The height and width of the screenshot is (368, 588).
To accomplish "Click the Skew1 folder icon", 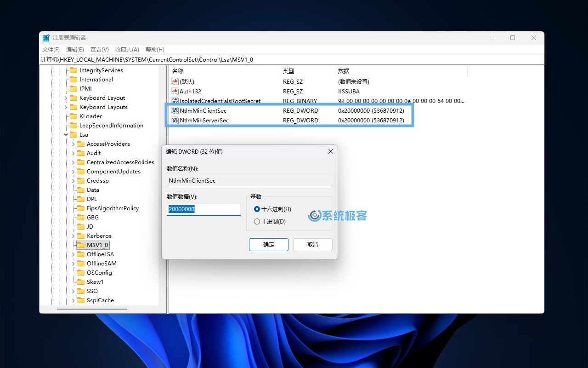I will tap(80, 282).
